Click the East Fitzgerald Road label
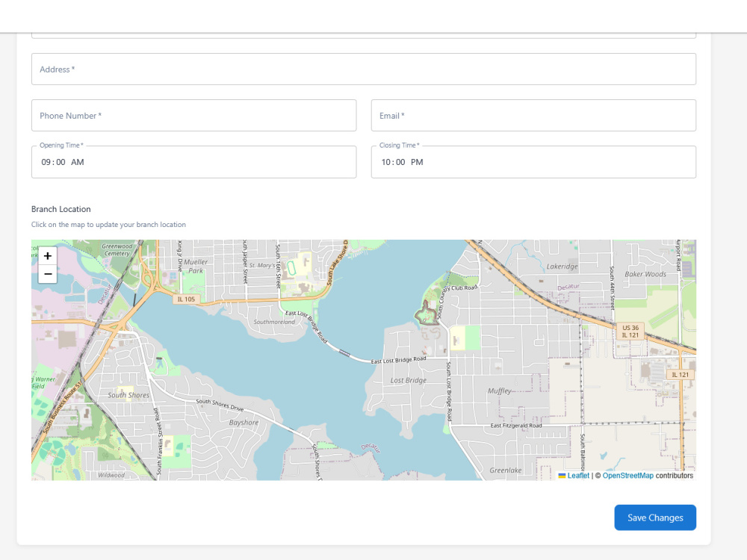 (516, 426)
